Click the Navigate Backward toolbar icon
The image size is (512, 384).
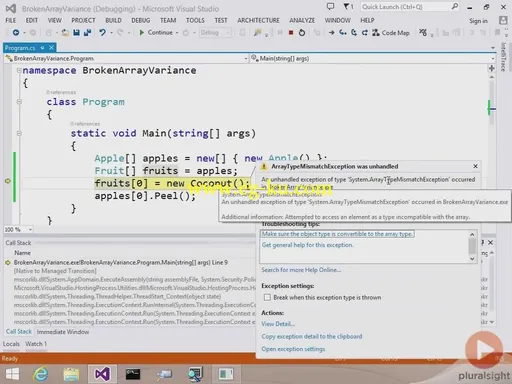16,32
